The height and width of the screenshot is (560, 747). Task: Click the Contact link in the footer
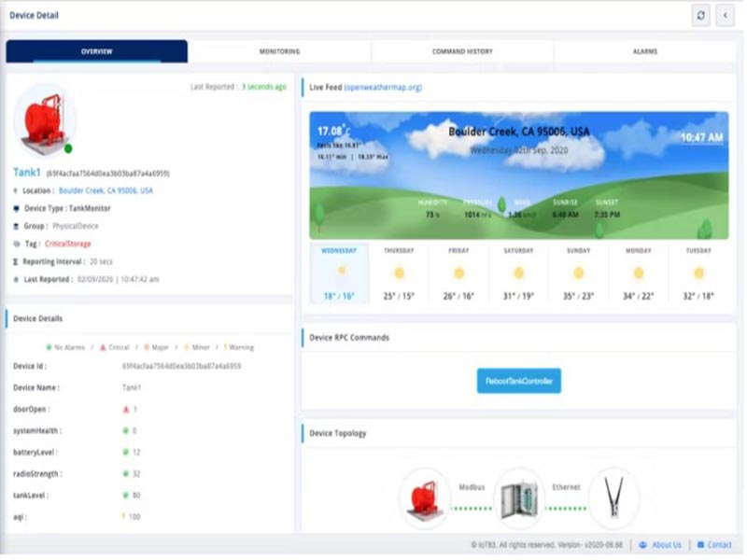coord(719,544)
